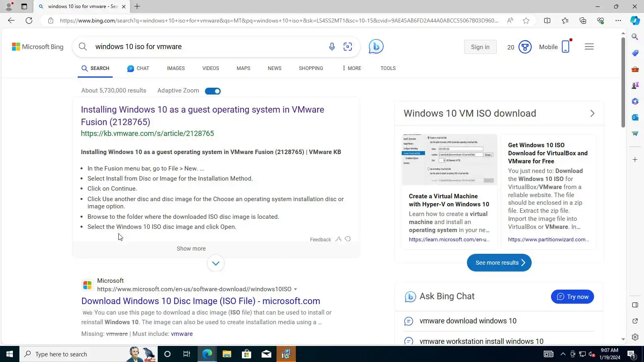Open Bing hamburger settings menu

(x=589, y=47)
